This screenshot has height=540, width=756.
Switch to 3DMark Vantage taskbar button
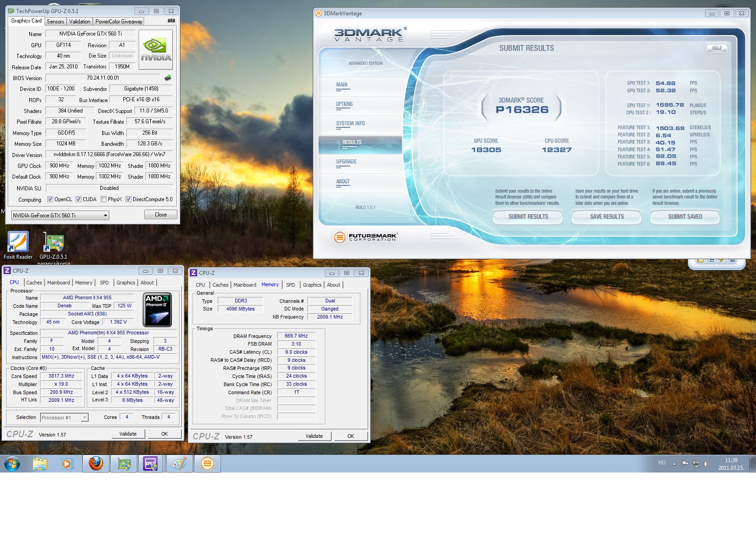(x=207, y=463)
